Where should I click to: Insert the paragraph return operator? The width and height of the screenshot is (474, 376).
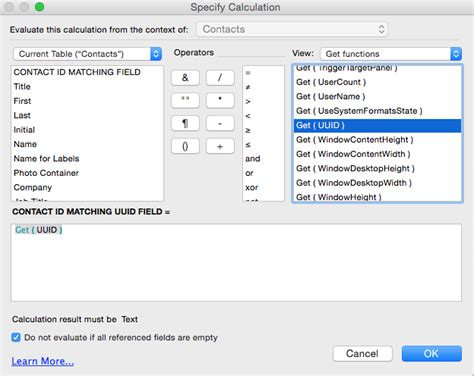(185, 123)
